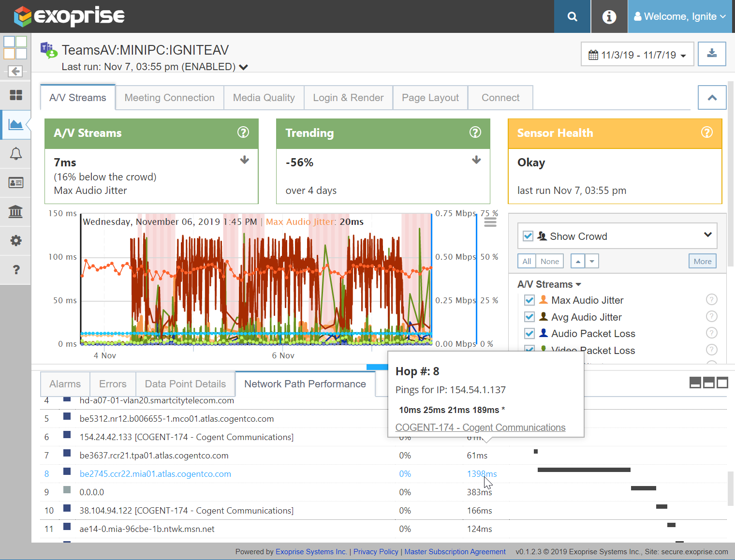Screen dimensions: 735x560
Task: Uncheck Avg Audio Jitter series
Action: click(529, 317)
